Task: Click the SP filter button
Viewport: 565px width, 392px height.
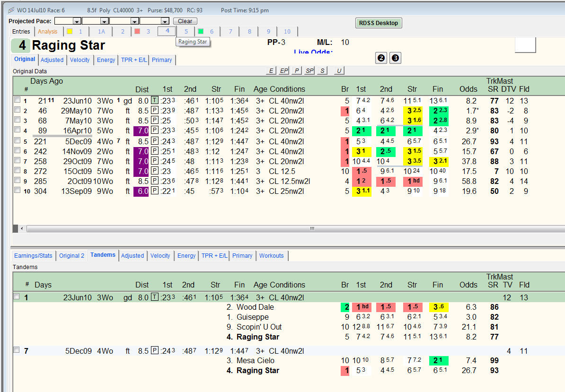Action: click(309, 70)
